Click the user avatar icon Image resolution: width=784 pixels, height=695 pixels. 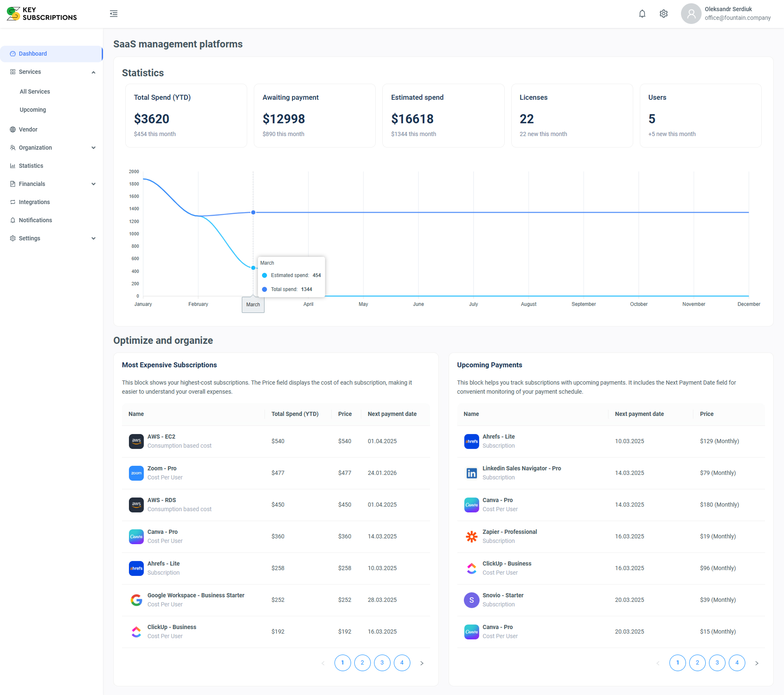(691, 14)
